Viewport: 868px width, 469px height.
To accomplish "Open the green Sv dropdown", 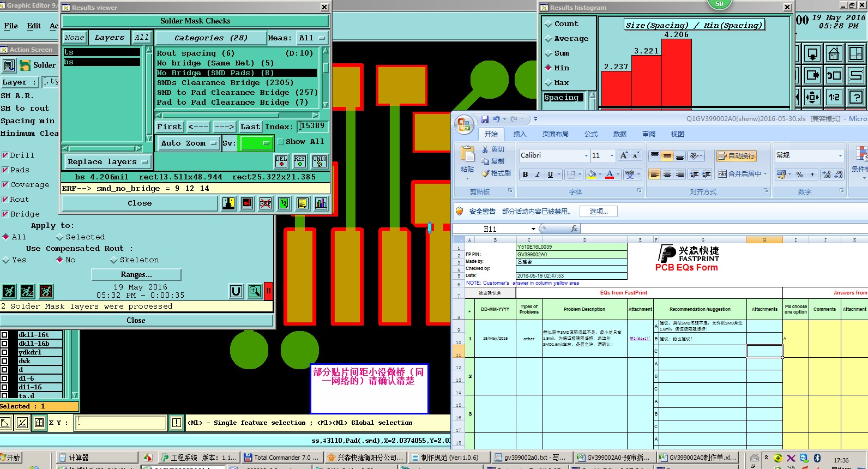I will pyautogui.click(x=256, y=143).
